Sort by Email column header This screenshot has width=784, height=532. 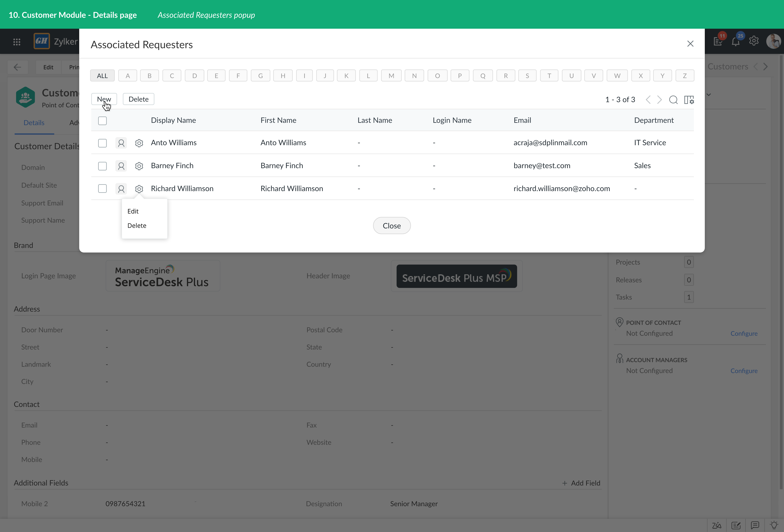tap(522, 120)
